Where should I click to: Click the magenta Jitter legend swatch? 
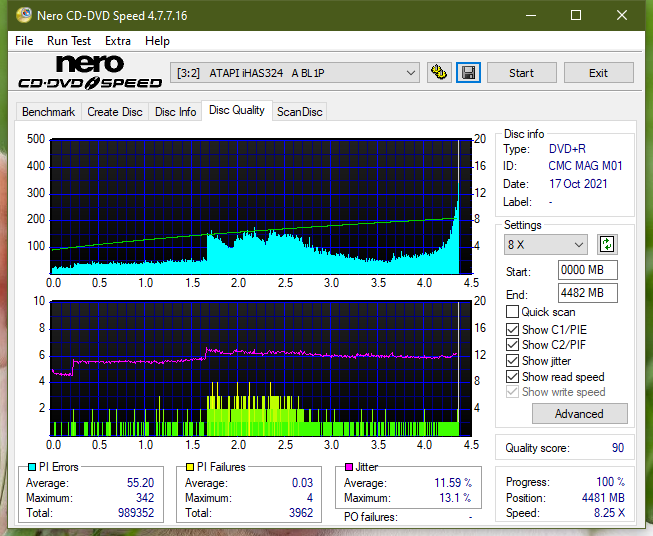(x=349, y=467)
